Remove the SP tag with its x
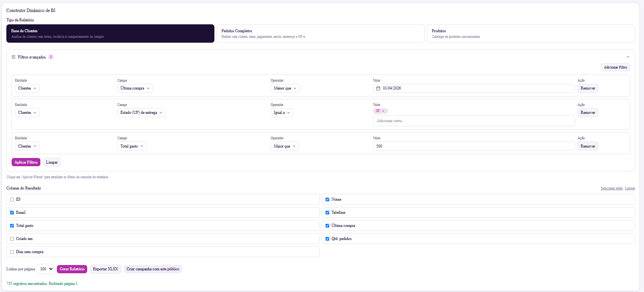 (x=383, y=111)
